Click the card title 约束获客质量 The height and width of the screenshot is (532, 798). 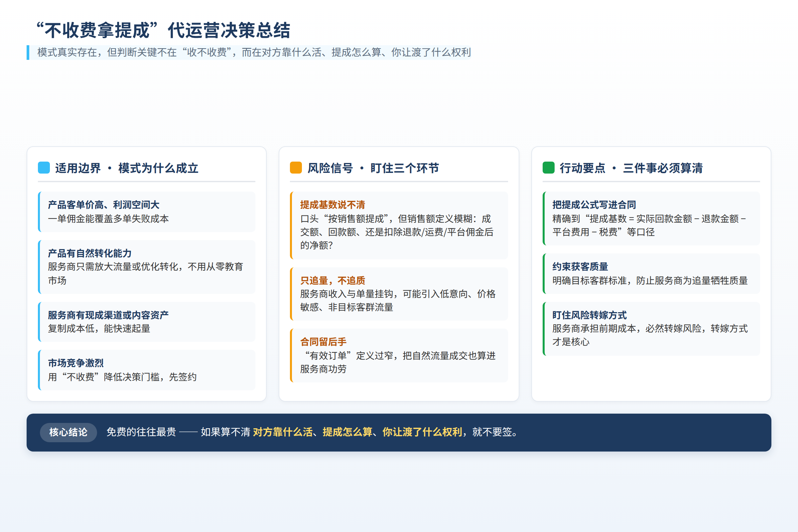pos(580,266)
